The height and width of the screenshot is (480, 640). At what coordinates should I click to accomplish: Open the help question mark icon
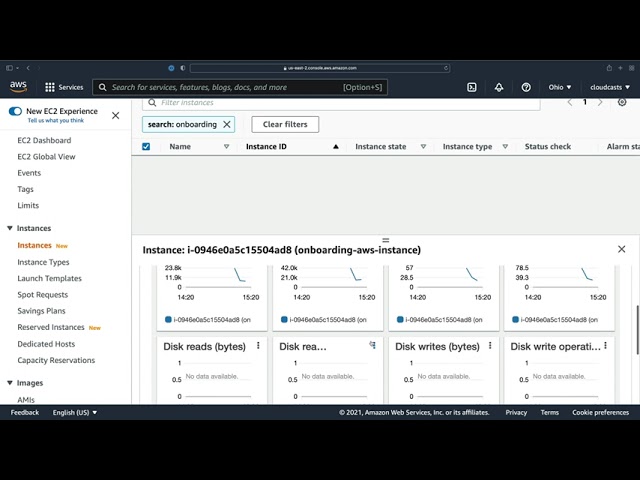526,87
